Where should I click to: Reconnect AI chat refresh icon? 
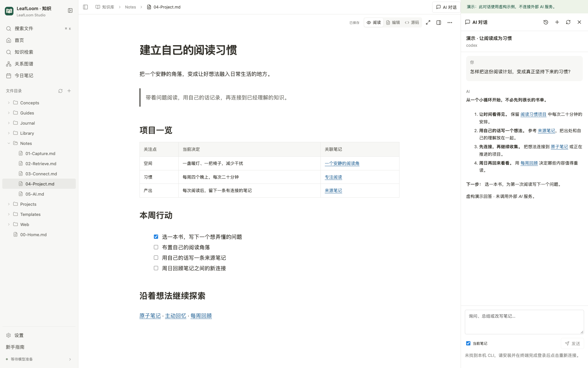click(568, 22)
